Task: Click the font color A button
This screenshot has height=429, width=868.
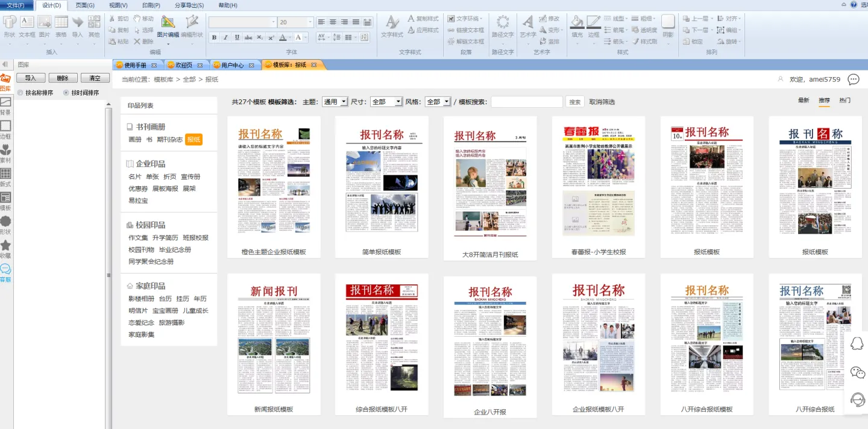Action: click(x=283, y=37)
